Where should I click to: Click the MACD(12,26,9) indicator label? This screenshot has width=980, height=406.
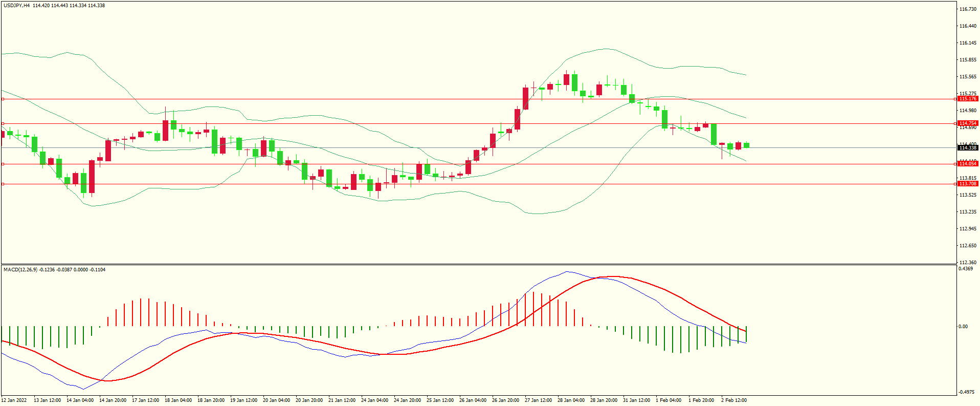[20, 270]
